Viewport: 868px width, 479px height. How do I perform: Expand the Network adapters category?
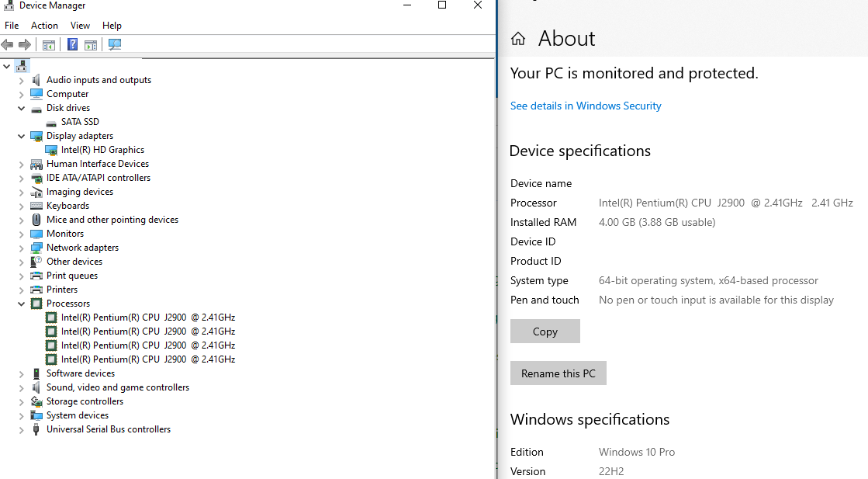(22, 248)
